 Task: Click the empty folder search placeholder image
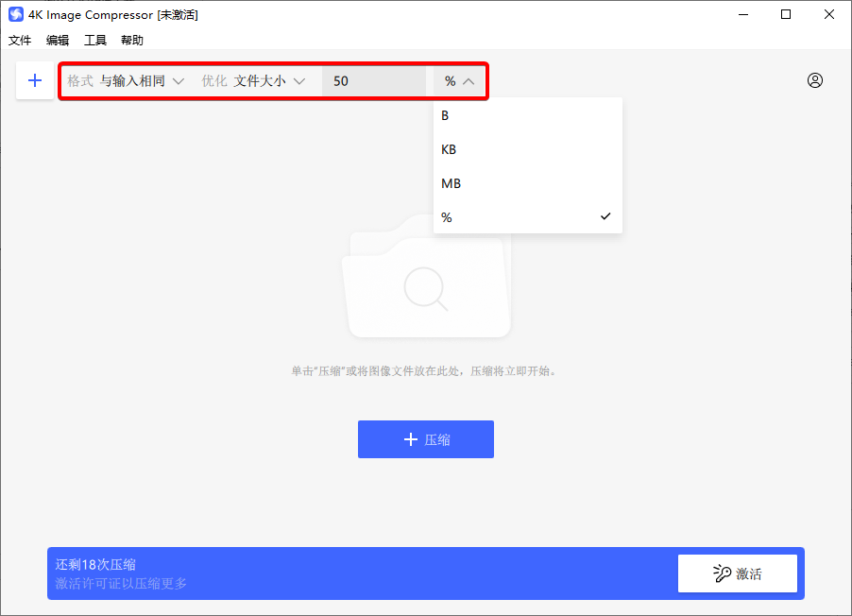(426, 276)
